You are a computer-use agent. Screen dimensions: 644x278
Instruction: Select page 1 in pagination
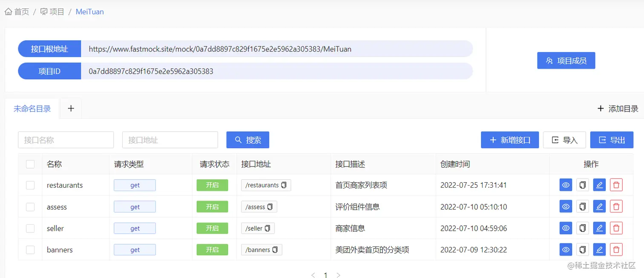pyautogui.click(x=326, y=275)
